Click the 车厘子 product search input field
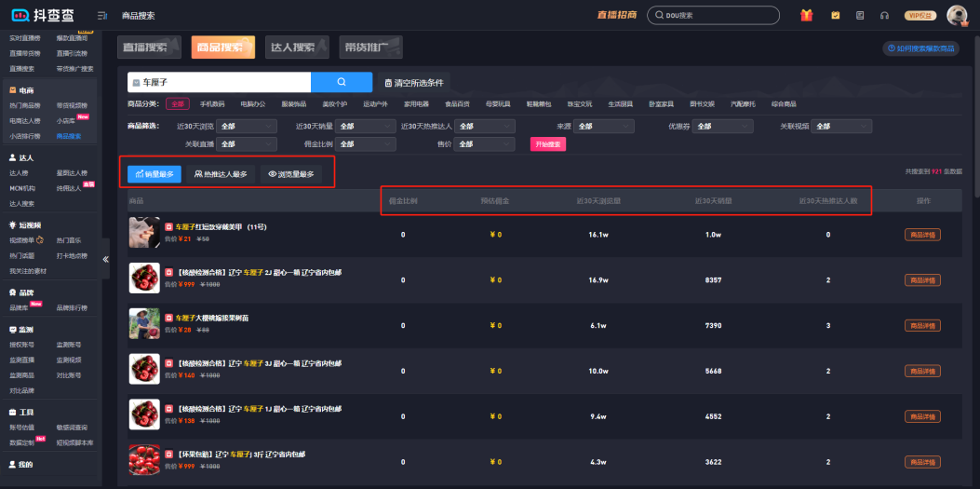This screenshot has height=489, width=980. (x=223, y=82)
